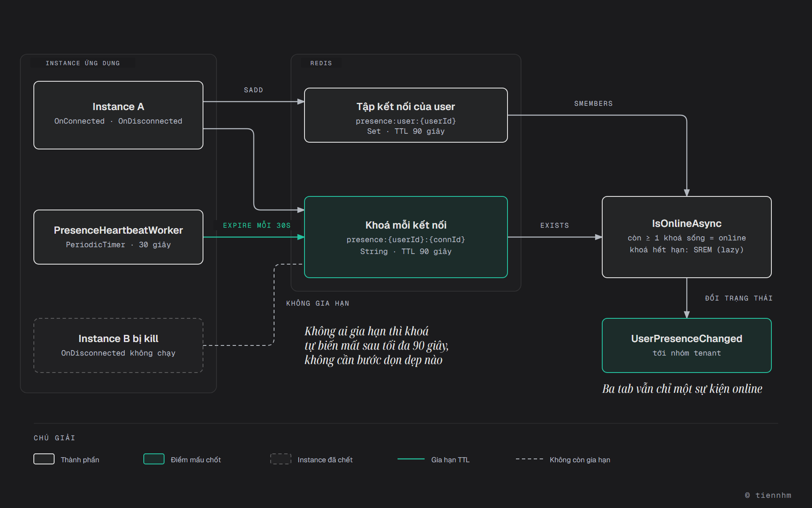The image size is (812, 508).
Task: Click the CHÚ GIẢI legend heading
Action: (55, 438)
